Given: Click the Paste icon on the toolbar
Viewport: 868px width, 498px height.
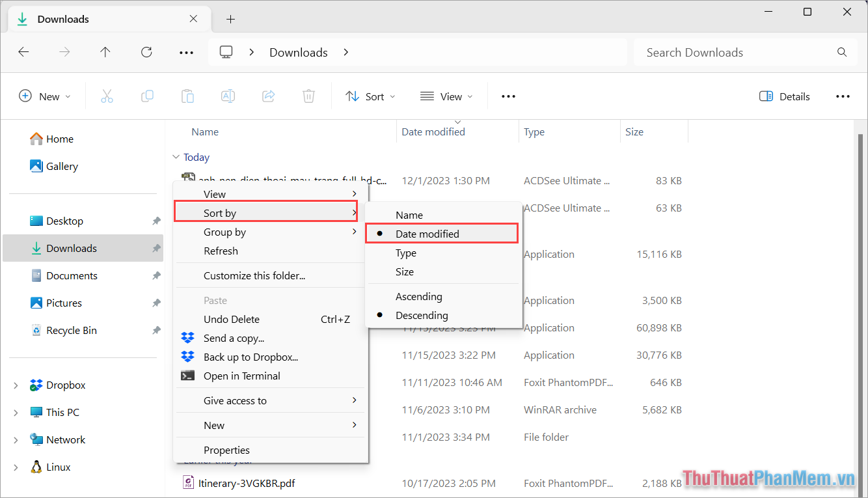Looking at the screenshot, I should [x=187, y=96].
